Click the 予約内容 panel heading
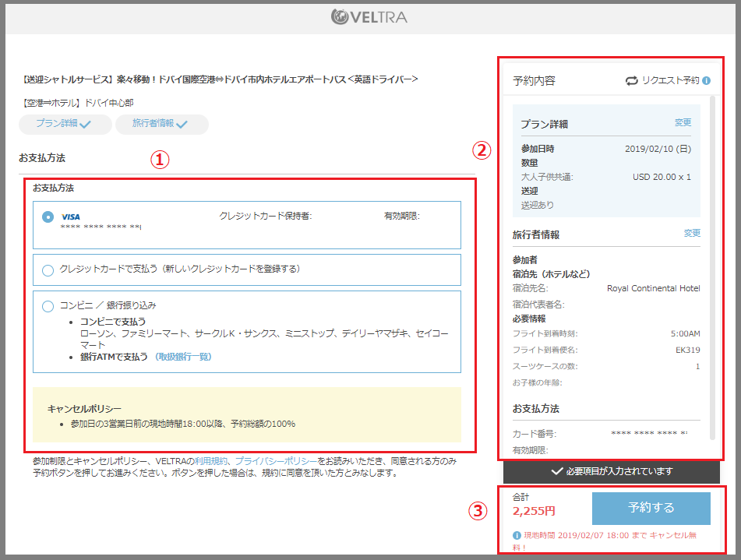 pyautogui.click(x=534, y=81)
